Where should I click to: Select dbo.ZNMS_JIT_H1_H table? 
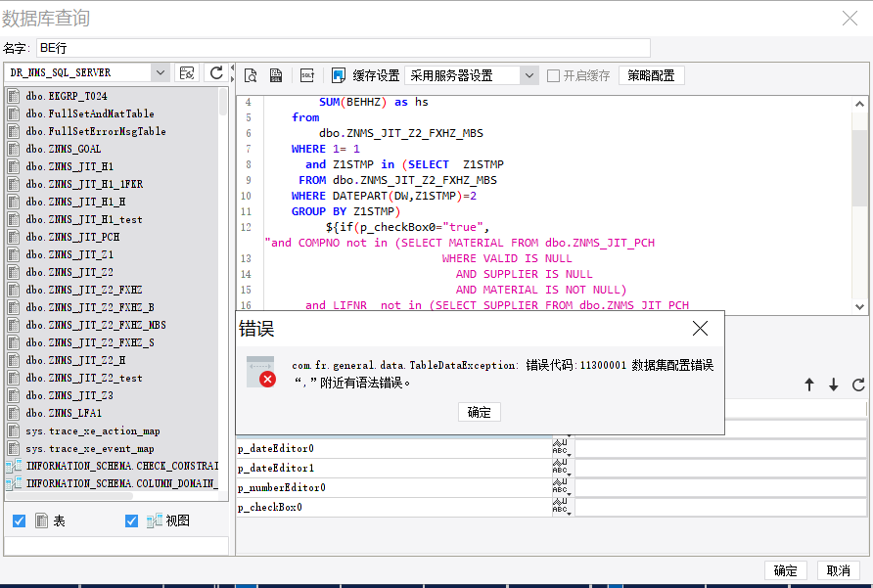click(x=75, y=202)
